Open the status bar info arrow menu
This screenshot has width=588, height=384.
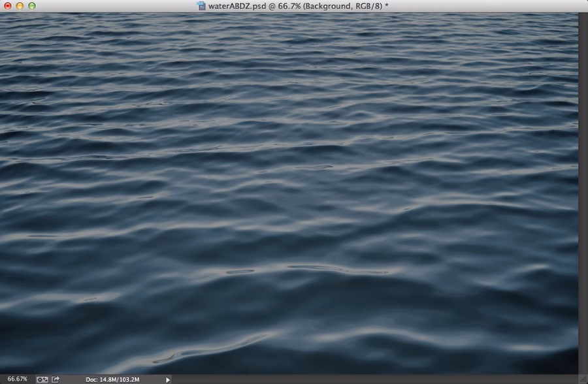[168, 379]
